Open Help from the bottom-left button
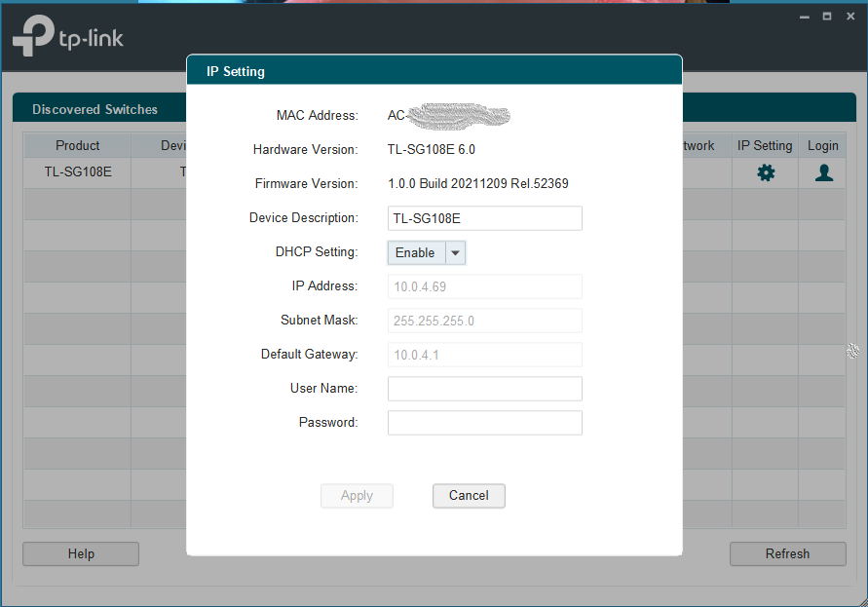The height and width of the screenshot is (607, 868). 81,553
